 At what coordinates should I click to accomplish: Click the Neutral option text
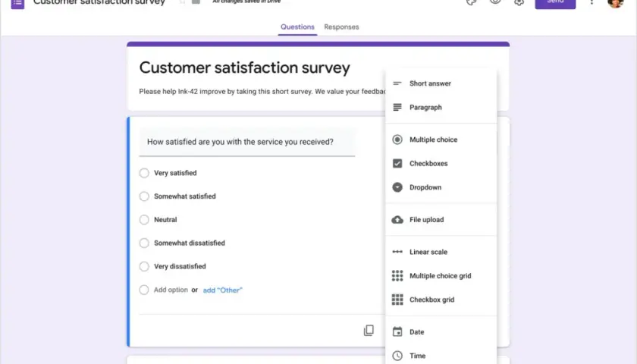tap(165, 220)
